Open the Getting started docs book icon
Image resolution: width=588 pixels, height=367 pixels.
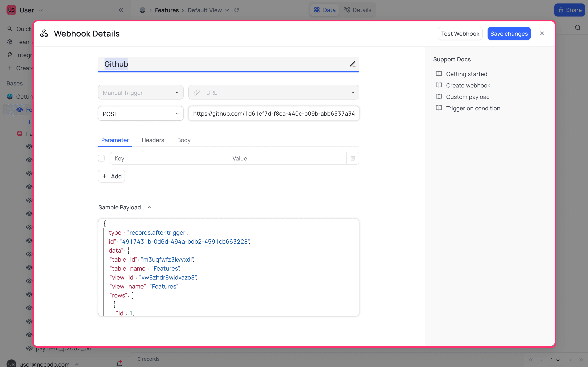click(x=439, y=74)
